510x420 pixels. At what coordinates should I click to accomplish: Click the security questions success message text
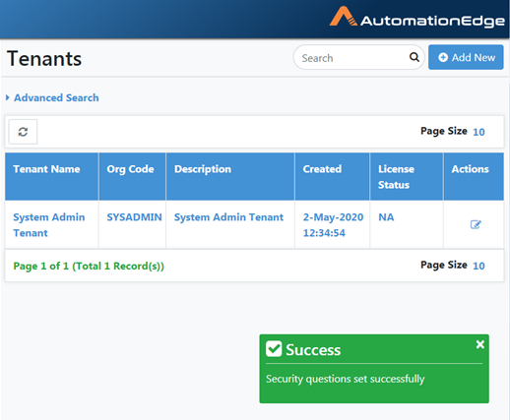(x=346, y=379)
